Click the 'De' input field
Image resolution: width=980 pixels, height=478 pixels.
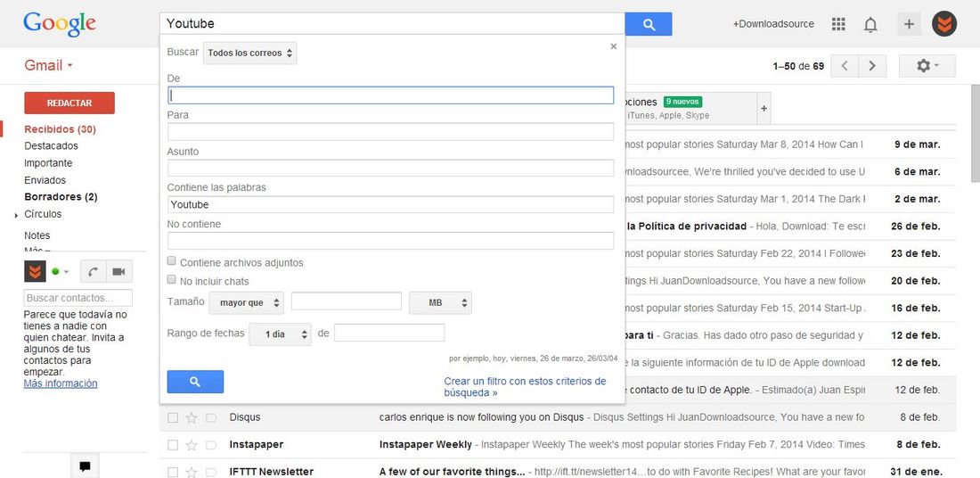(x=390, y=95)
